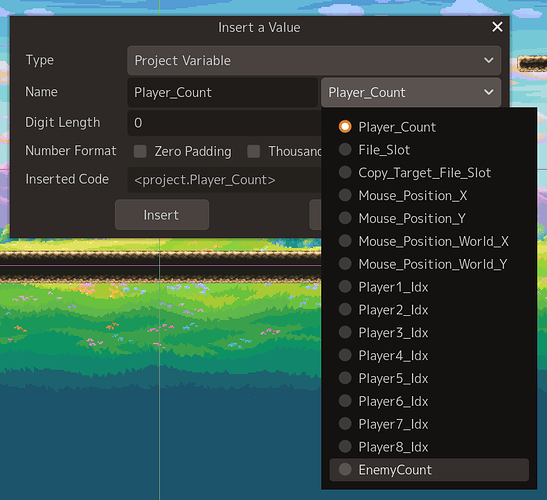Click the Inserted Code field
The width and height of the screenshot is (547, 500).
(224, 180)
